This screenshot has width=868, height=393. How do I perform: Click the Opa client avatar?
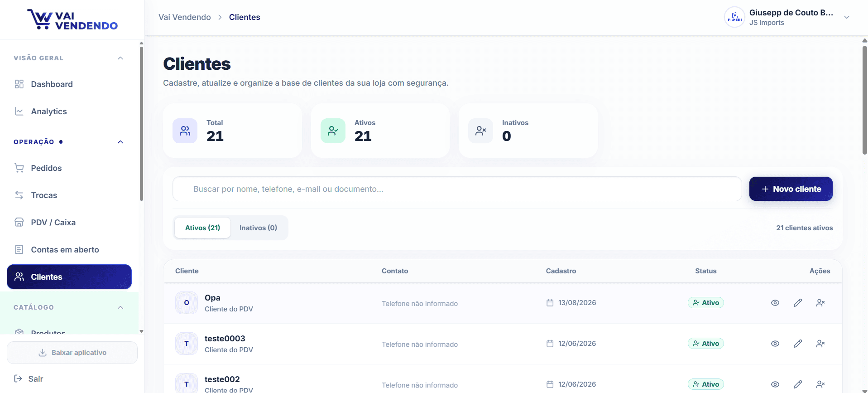187,303
